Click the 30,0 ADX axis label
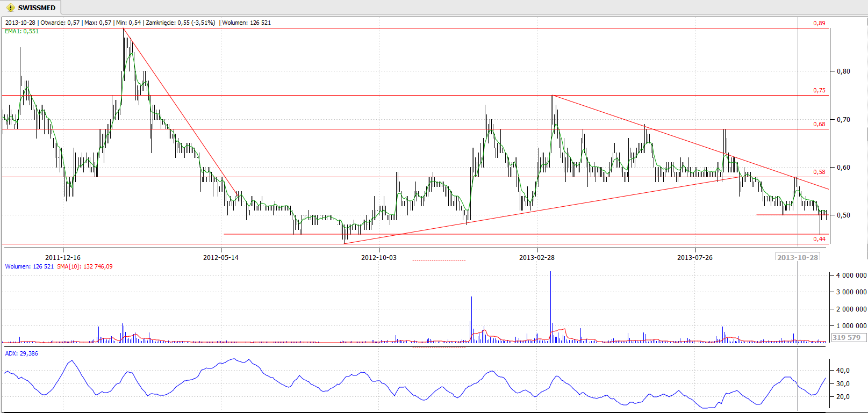 click(843, 383)
